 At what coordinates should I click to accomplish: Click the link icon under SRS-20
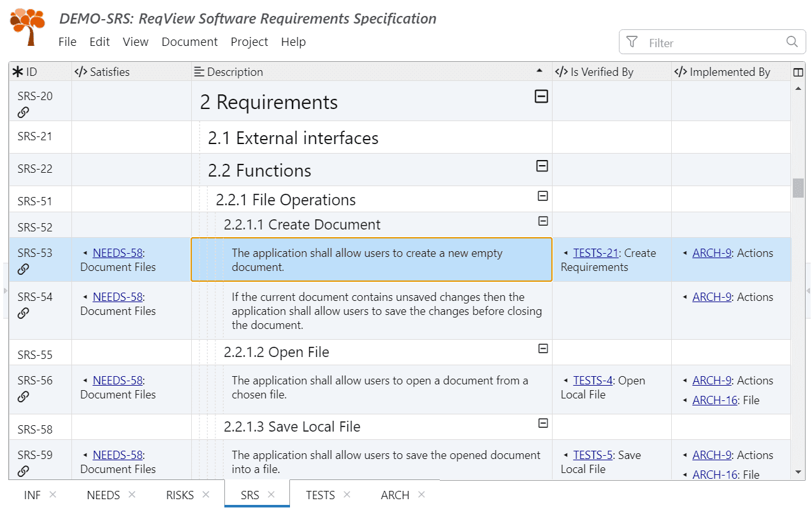[24, 113]
